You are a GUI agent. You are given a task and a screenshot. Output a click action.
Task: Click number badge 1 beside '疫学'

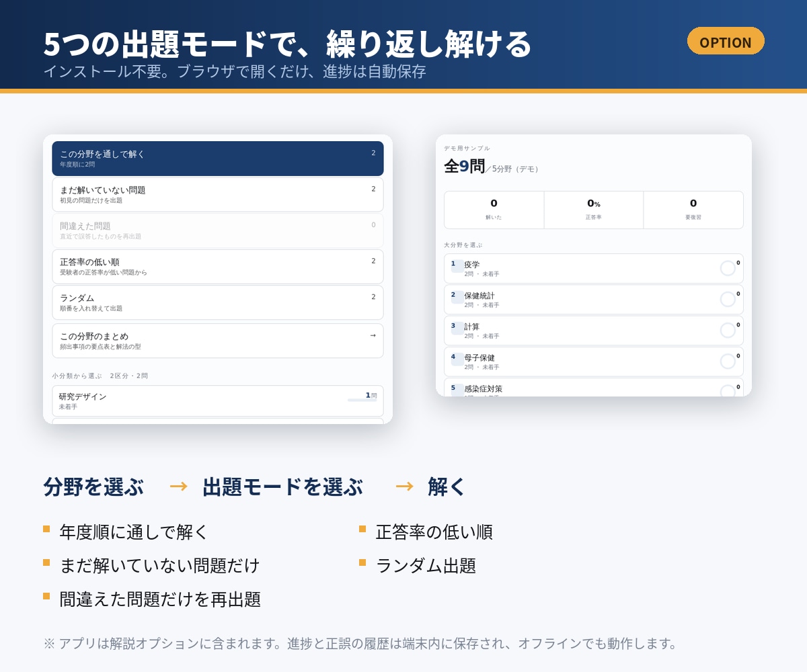click(457, 266)
